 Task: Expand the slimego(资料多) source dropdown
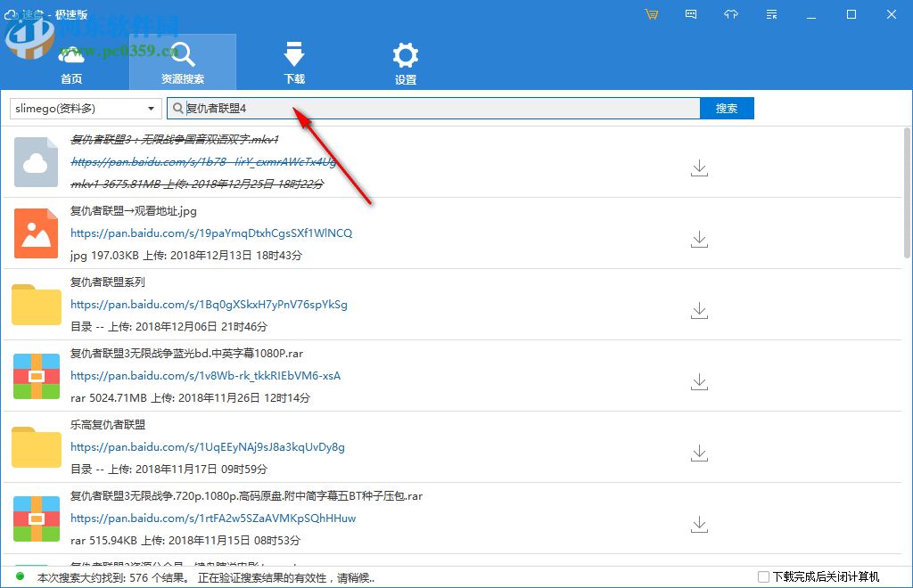pyautogui.click(x=86, y=108)
